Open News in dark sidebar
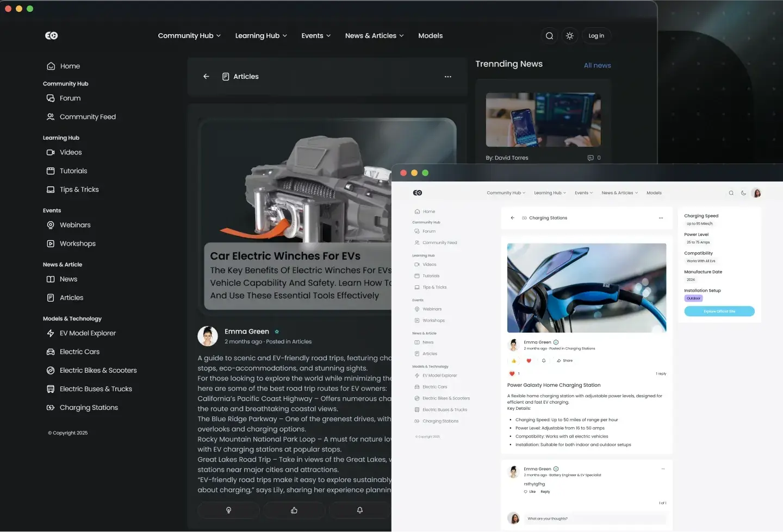 point(62,279)
